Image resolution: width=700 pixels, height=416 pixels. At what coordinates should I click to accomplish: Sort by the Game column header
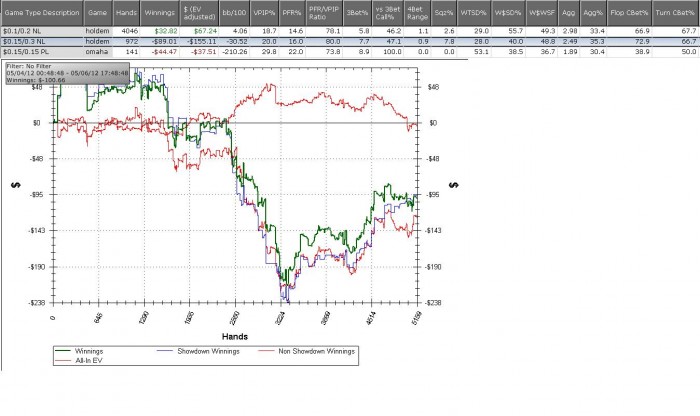pos(98,13)
